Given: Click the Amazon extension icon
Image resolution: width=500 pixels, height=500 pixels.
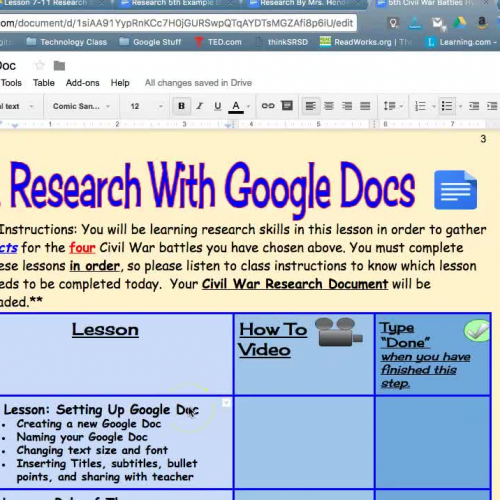Looking at the screenshot, I should pos(482,22).
